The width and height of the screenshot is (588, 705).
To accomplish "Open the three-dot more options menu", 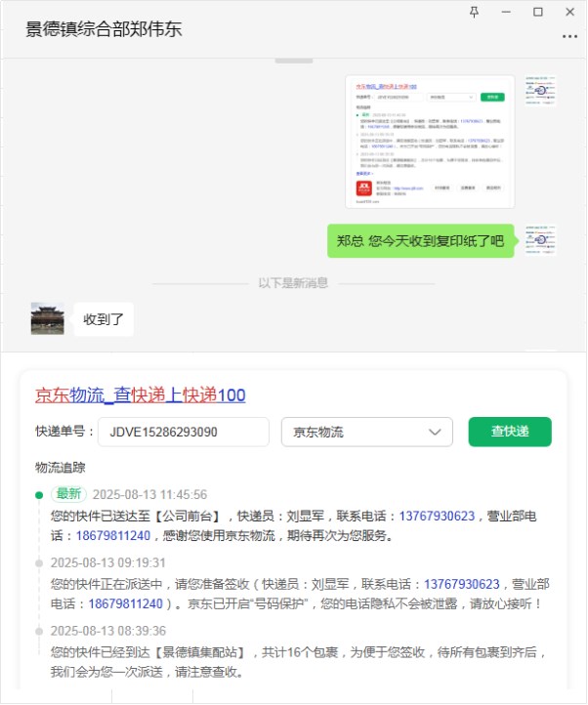I will click(569, 36).
